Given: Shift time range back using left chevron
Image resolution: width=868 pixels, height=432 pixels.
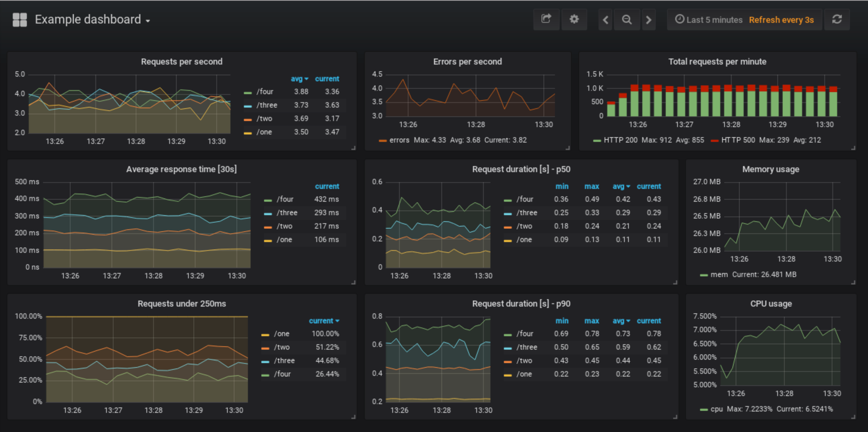Looking at the screenshot, I should (x=605, y=19).
